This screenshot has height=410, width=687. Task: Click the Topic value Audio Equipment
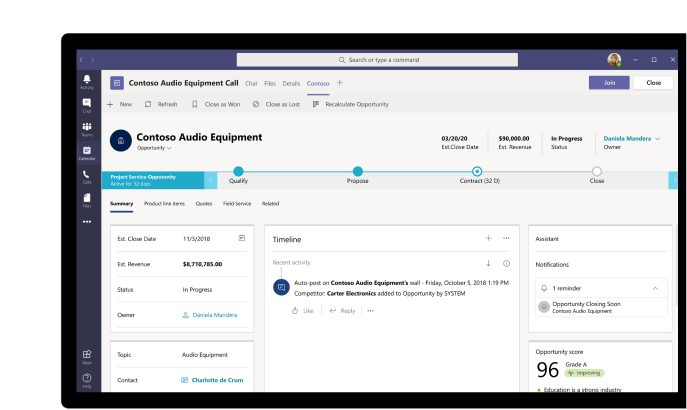coord(205,355)
